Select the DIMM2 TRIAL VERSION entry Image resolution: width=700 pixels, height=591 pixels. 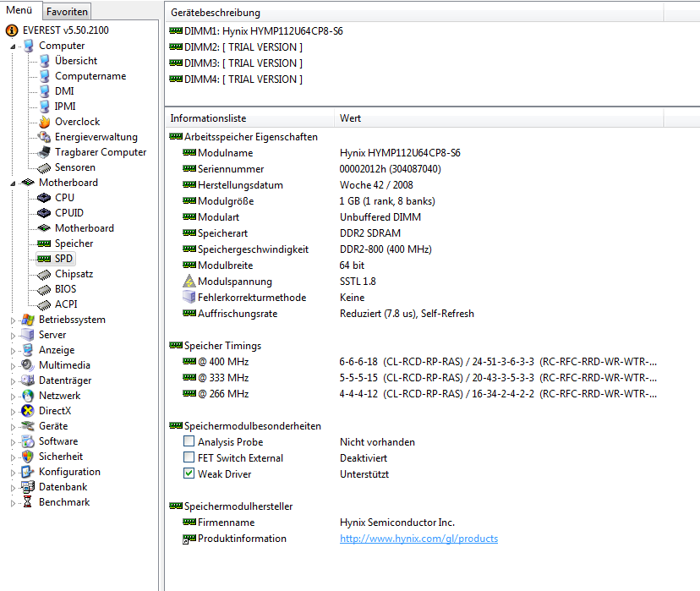point(236,47)
